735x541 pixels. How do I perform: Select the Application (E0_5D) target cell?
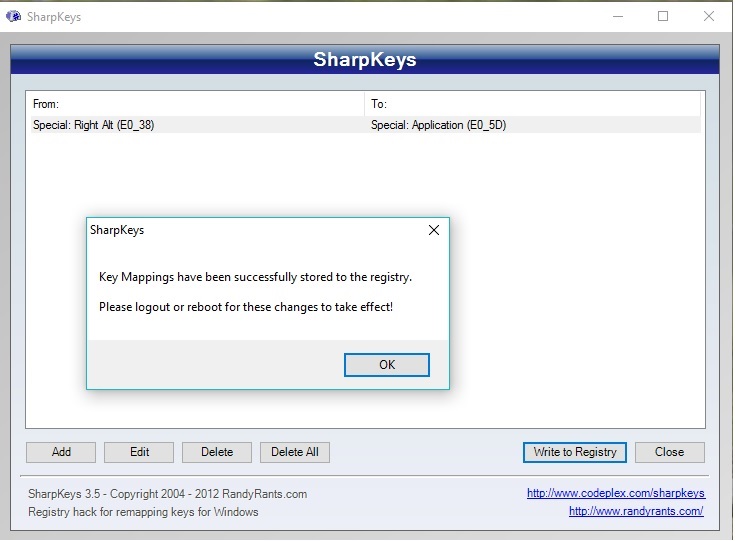(438, 125)
